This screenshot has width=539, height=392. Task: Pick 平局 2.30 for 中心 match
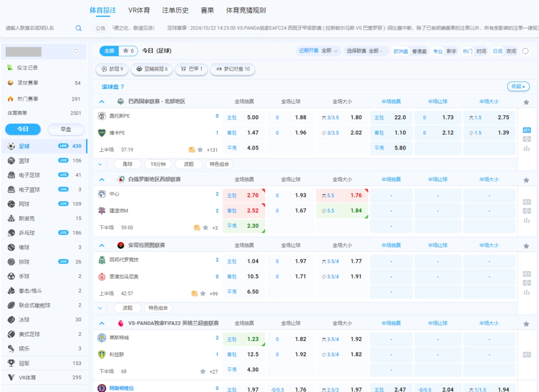pyautogui.click(x=244, y=226)
